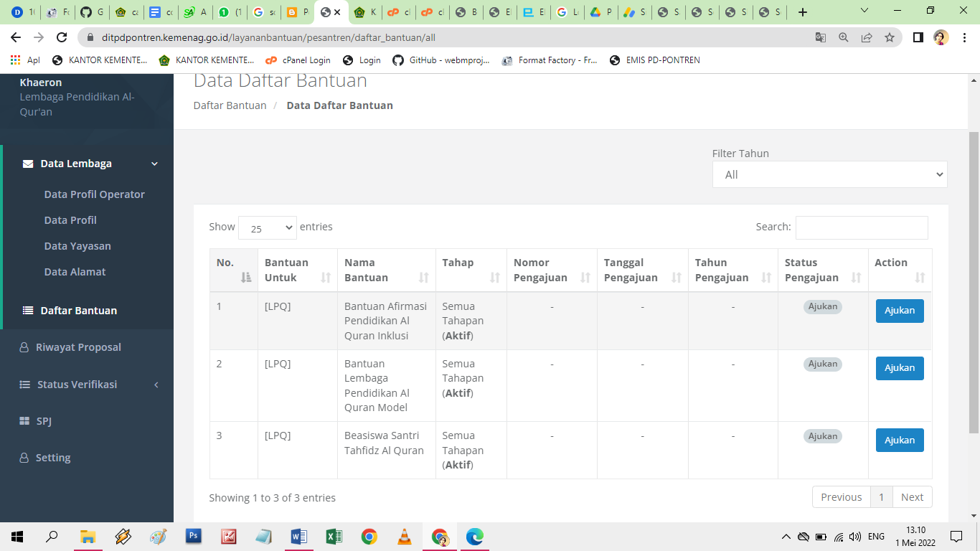Show hidden system tray icons

(x=786, y=537)
